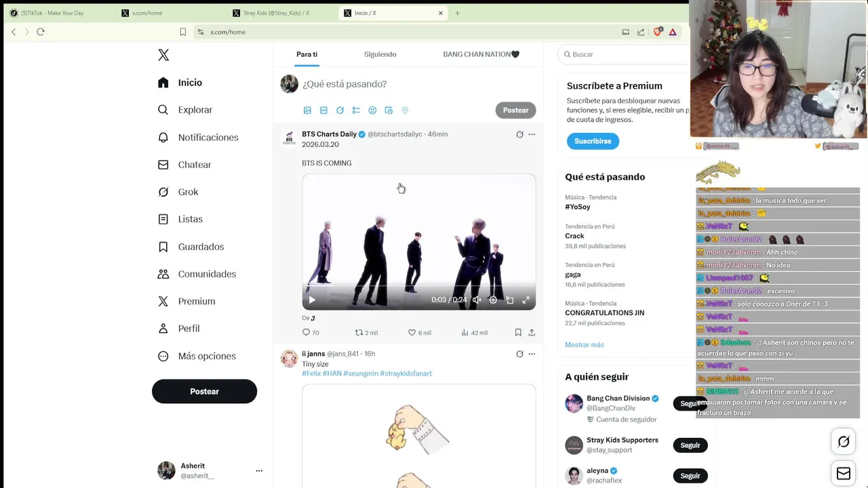The width and height of the screenshot is (868, 488).
Task: Click the add image icon in composer
Action: [x=307, y=110]
